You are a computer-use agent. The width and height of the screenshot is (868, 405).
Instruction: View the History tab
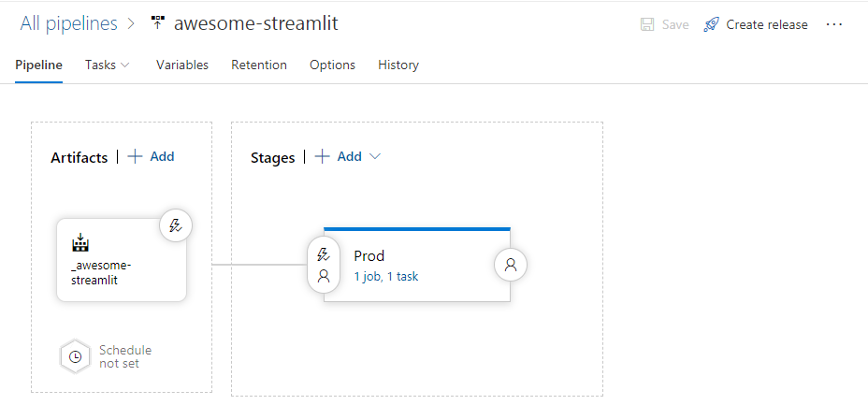point(398,65)
